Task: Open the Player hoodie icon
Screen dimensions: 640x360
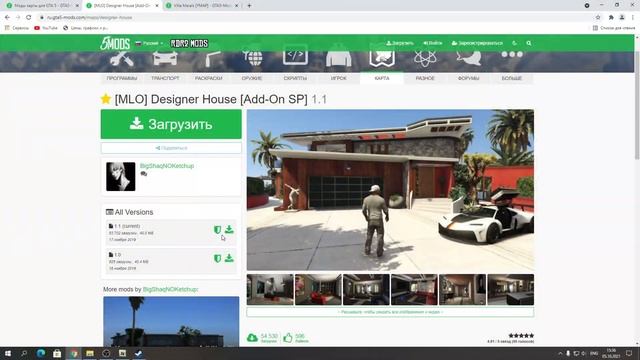Action: coord(338,59)
